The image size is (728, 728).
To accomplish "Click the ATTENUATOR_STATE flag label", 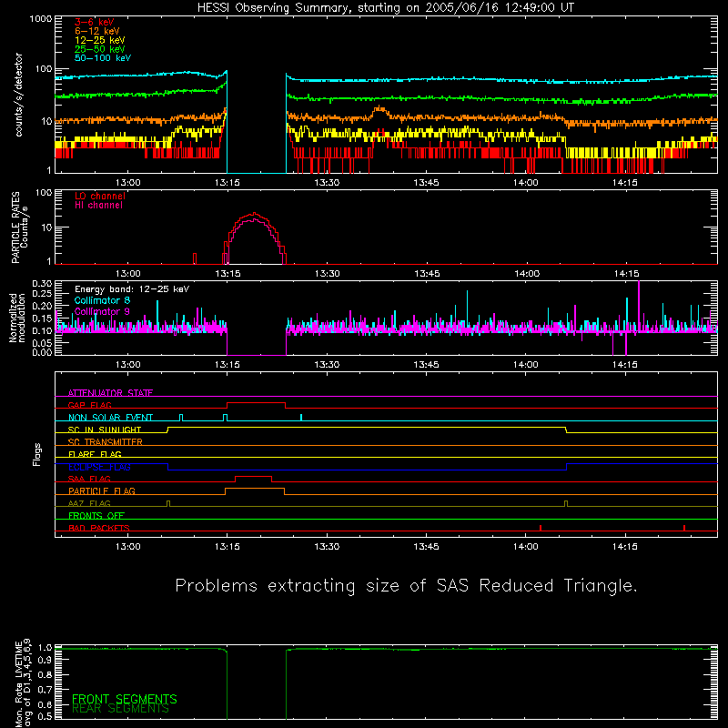I will tap(110, 393).
